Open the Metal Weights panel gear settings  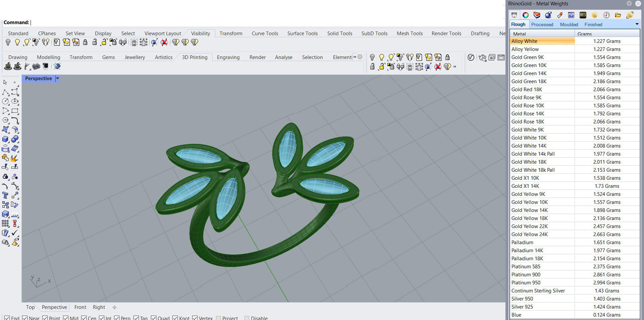(x=629, y=3)
